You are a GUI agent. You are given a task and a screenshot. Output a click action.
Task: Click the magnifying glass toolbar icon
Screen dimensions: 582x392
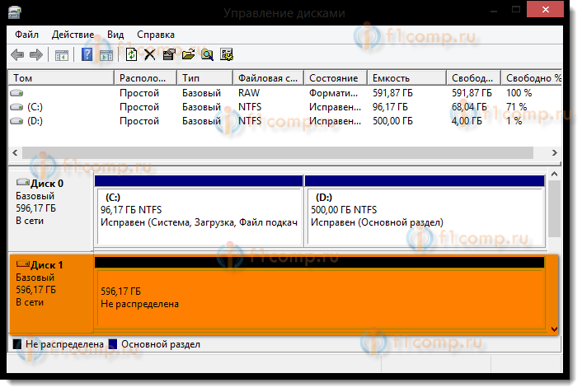coord(207,55)
